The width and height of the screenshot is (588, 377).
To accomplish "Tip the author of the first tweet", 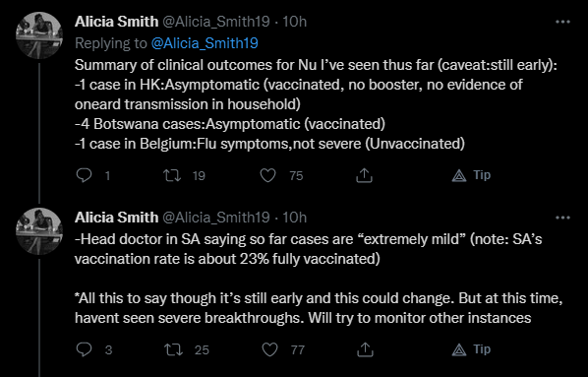I will (471, 175).
